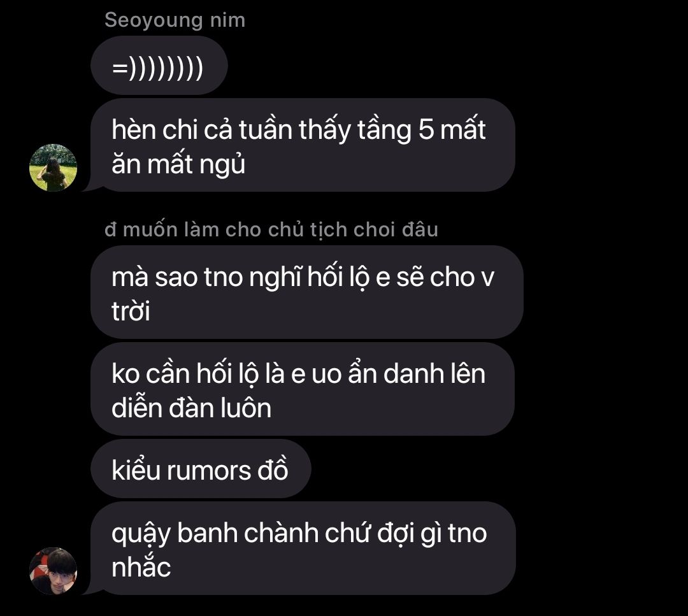
Task: Click the word "rumors" in the message
Action: click(208, 471)
